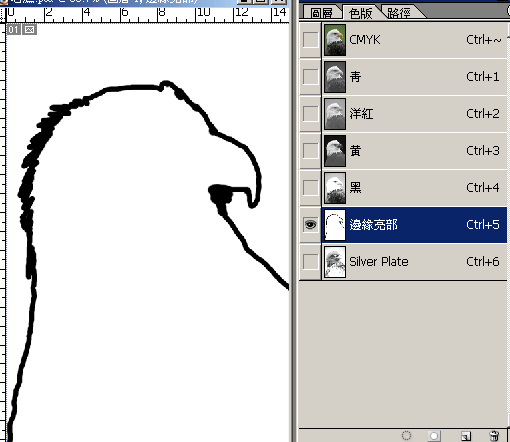
Task: Create new channel icon
Action: click(x=466, y=436)
